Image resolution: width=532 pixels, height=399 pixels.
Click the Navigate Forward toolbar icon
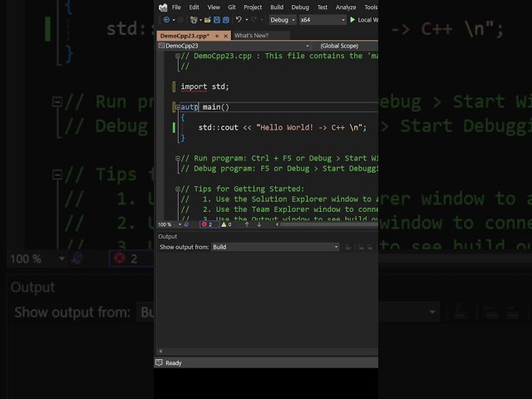pos(181,20)
